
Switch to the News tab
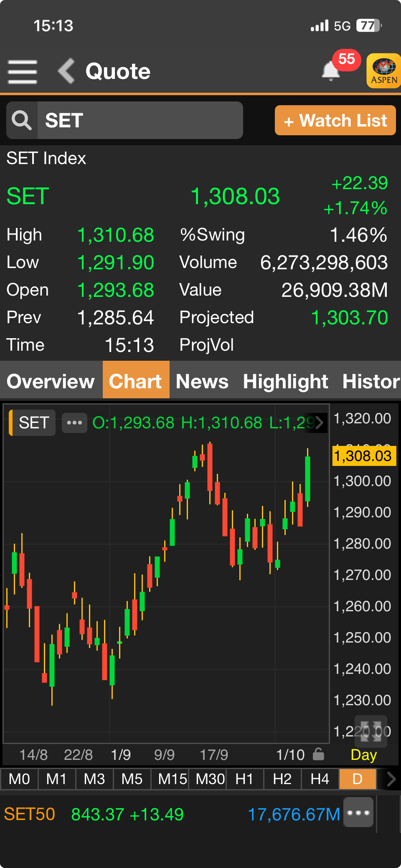point(202,381)
